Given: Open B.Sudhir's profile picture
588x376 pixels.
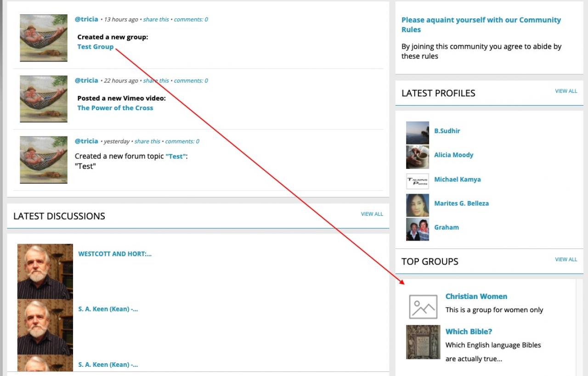Looking at the screenshot, I should 418,133.
